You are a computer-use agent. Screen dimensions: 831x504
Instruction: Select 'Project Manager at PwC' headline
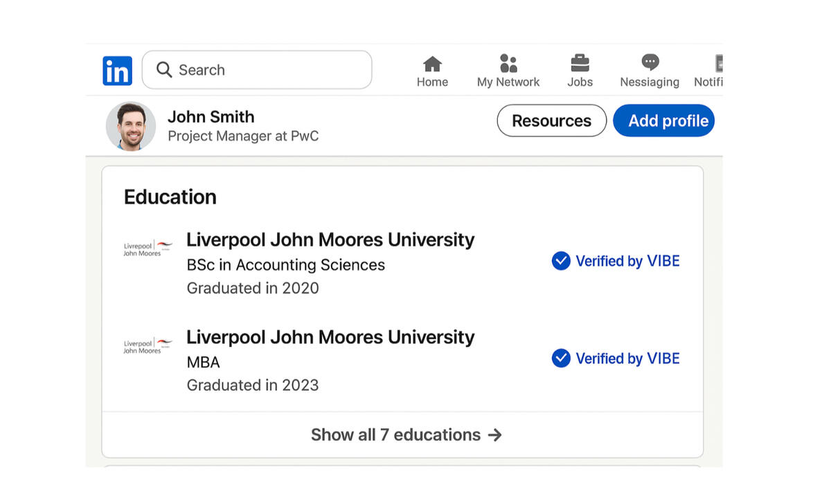pyautogui.click(x=243, y=136)
